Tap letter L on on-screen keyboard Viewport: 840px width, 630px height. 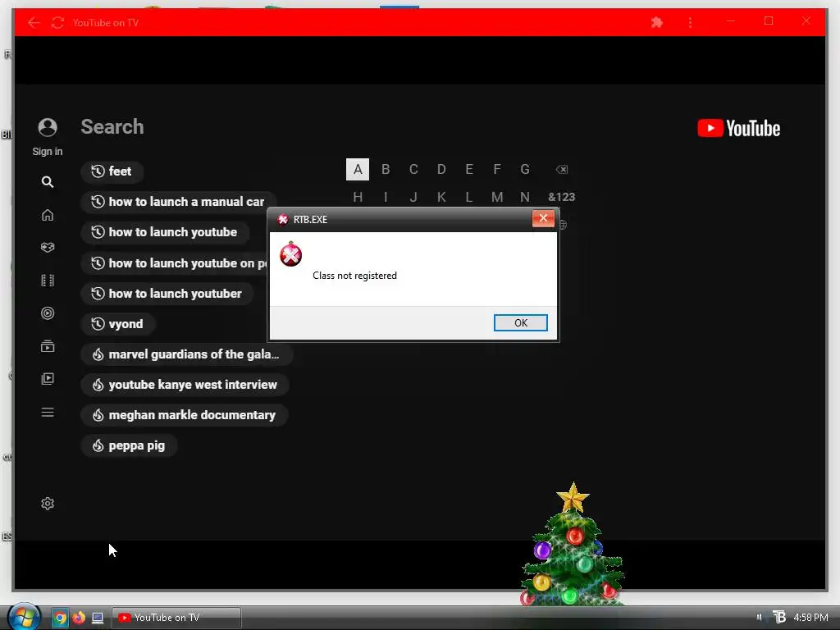[x=469, y=197]
